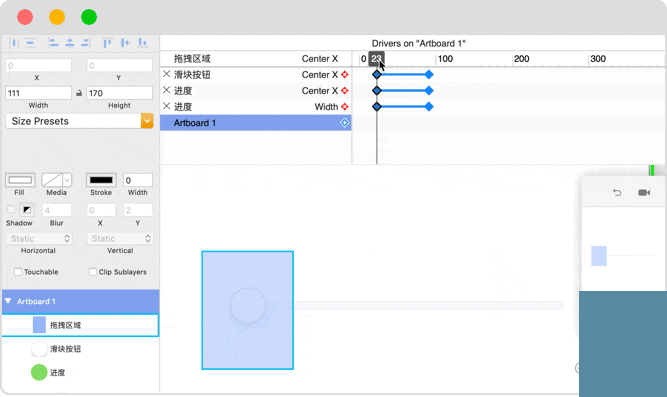Click the blue square in preview window

click(599, 256)
